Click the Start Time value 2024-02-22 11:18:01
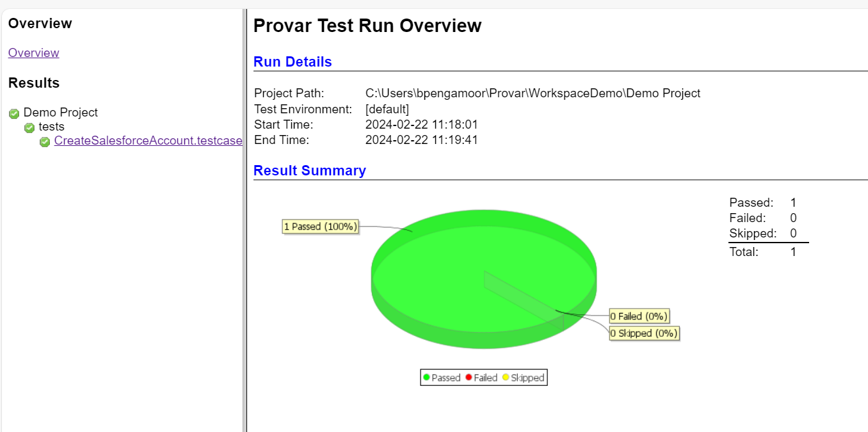The width and height of the screenshot is (868, 432). 422,124
